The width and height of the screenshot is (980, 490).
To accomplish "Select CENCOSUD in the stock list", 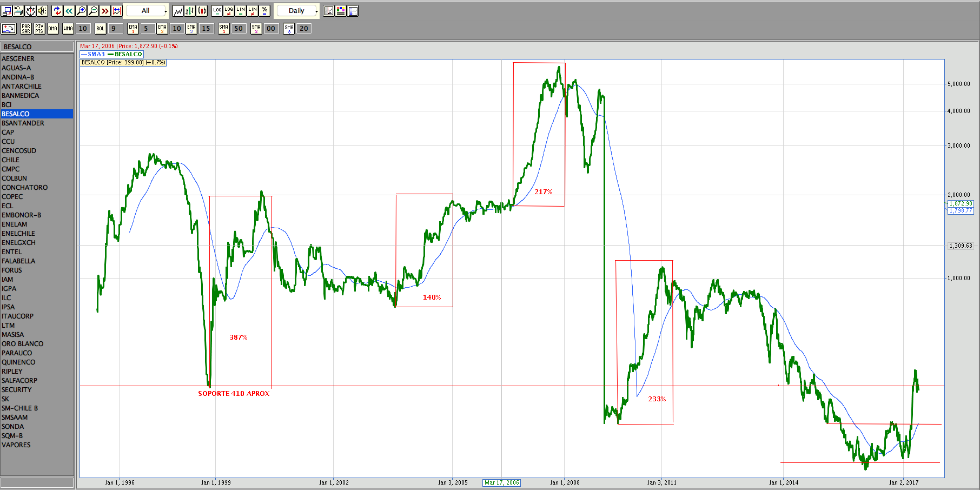I will 37,151.
